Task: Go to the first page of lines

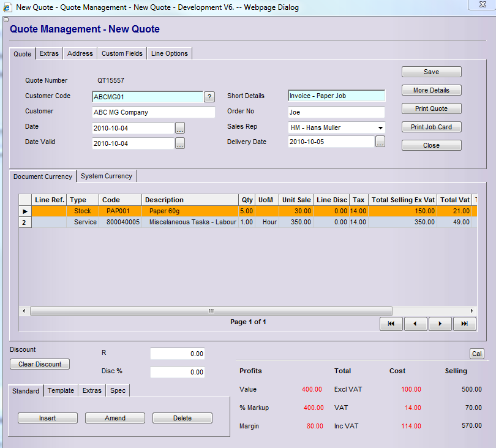Action: (x=391, y=324)
